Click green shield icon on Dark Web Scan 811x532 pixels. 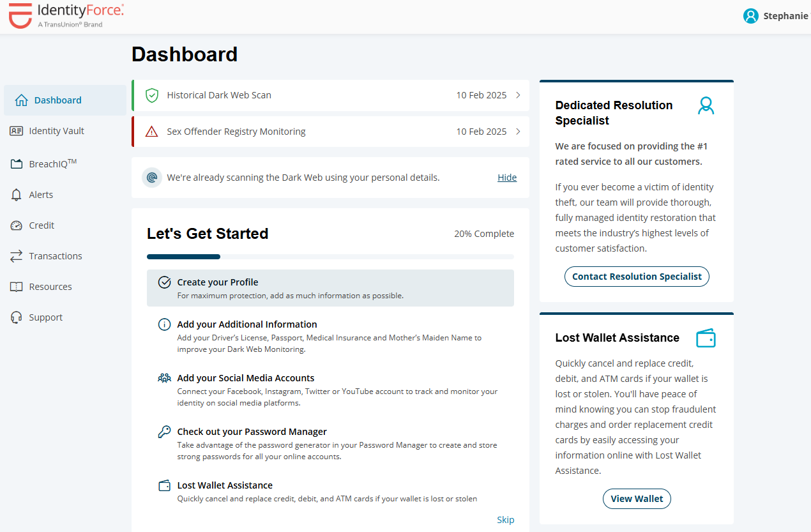point(151,95)
